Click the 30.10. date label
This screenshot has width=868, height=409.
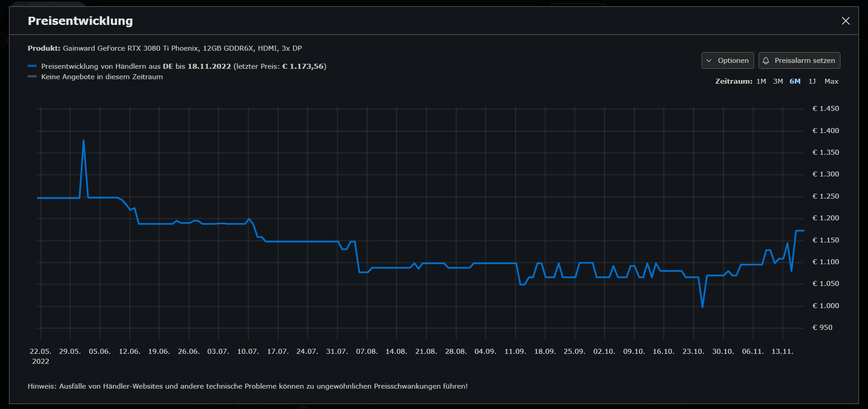tap(723, 352)
